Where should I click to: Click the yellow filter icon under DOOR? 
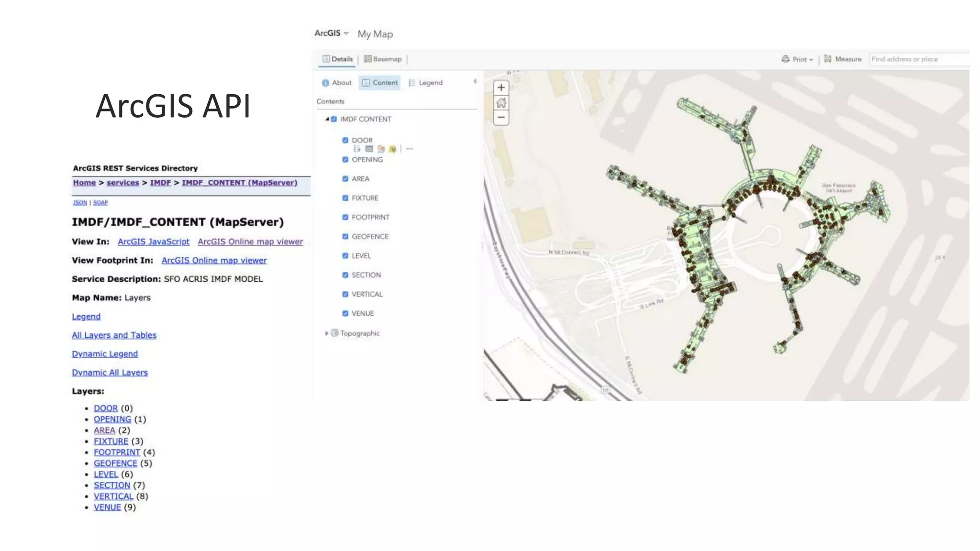pyautogui.click(x=392, y=149)
